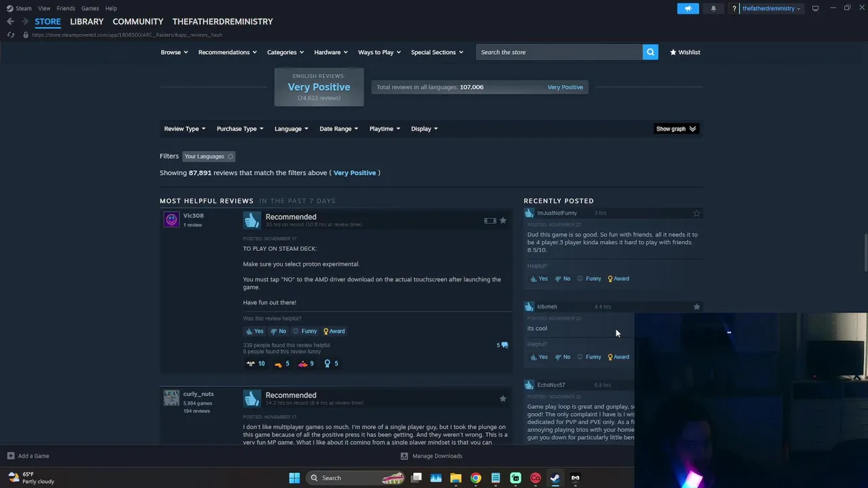The image size is (868, 488).
Task: Open the Browse store menu
Action: [x=174, y=52]
